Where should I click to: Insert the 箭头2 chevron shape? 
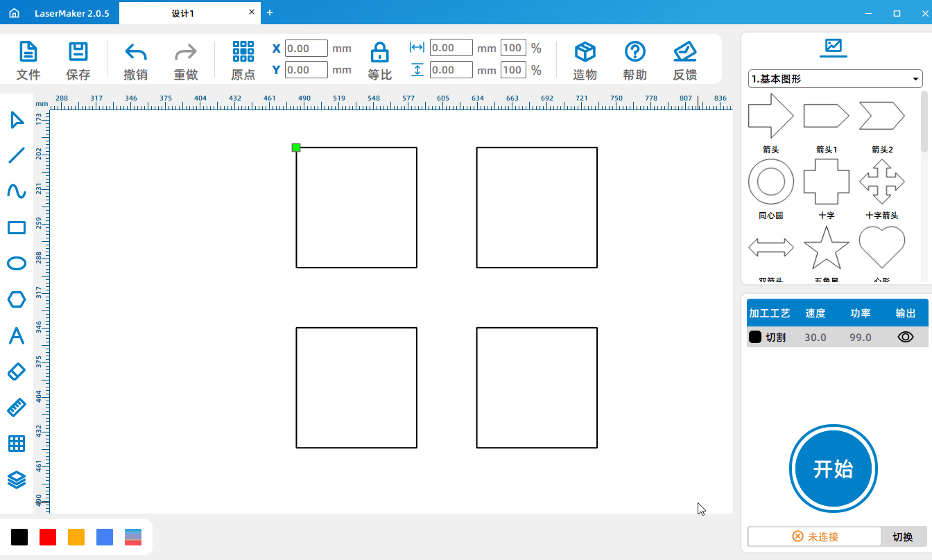point(882,116)
